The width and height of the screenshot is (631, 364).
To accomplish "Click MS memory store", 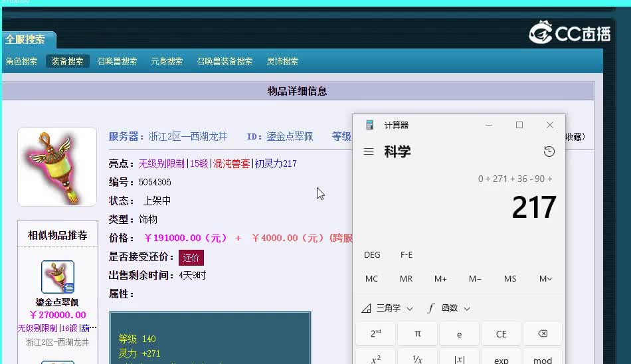I will click(x=510, y=278).
